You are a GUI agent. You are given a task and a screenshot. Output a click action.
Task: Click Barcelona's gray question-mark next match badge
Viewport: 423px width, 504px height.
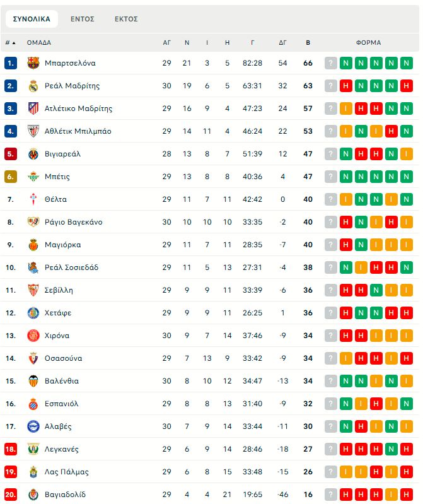331,63
